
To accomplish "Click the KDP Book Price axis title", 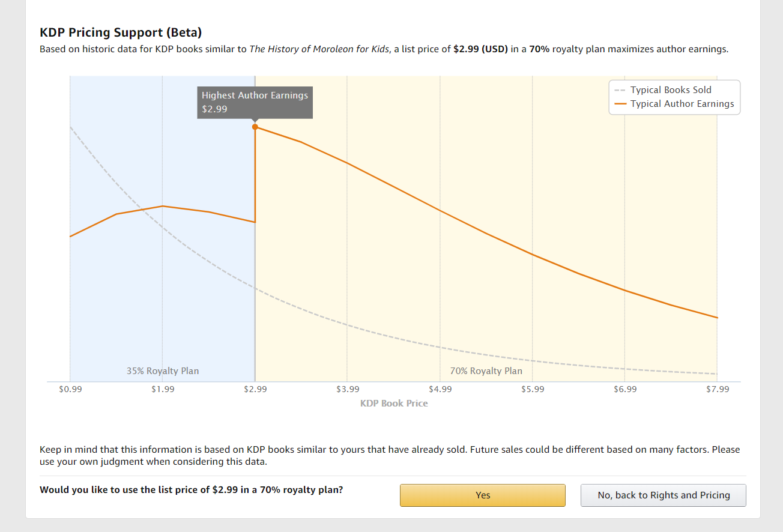I will (x=394, y=404).
